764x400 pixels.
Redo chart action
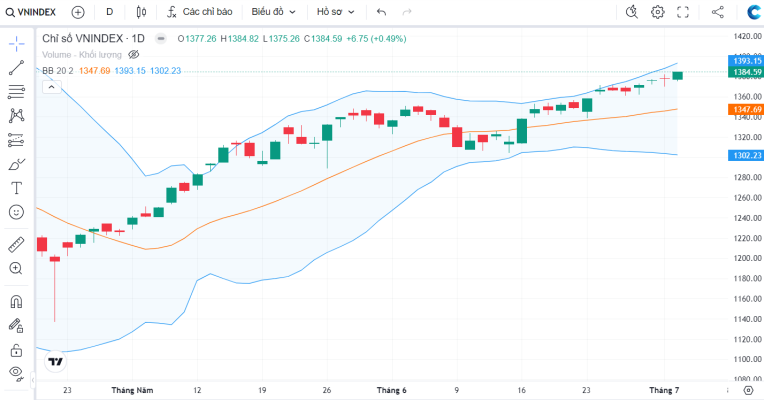click(x=407, y=12)
